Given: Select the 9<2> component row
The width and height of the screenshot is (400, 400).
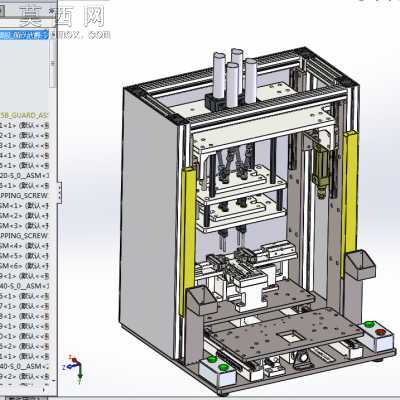Looking at the screenshot, I should [24, 376].
